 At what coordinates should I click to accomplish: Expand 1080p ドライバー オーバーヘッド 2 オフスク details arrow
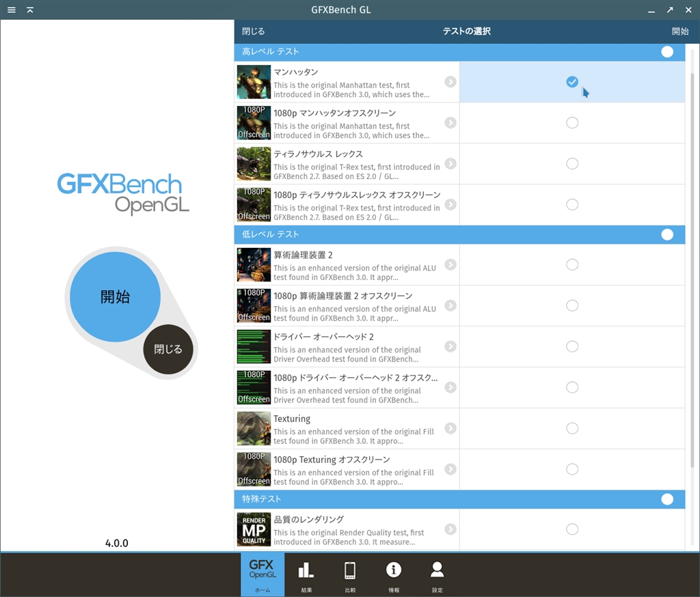pos(450,387)
